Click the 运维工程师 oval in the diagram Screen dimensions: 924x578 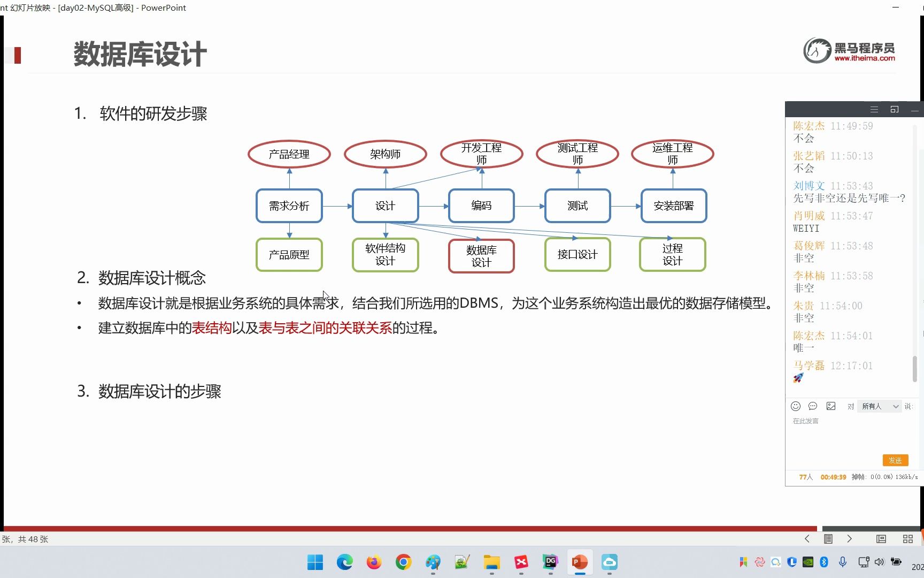click(673, 154)
